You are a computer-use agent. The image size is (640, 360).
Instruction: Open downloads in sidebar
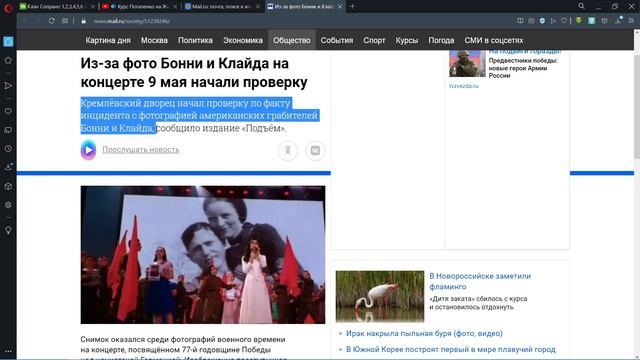[x=8, y=167]
